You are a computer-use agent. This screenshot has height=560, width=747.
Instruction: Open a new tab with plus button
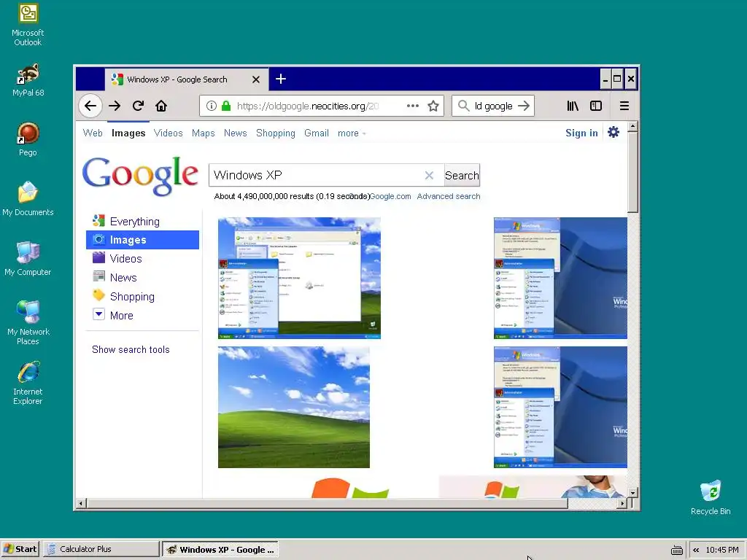coord(281,79)
